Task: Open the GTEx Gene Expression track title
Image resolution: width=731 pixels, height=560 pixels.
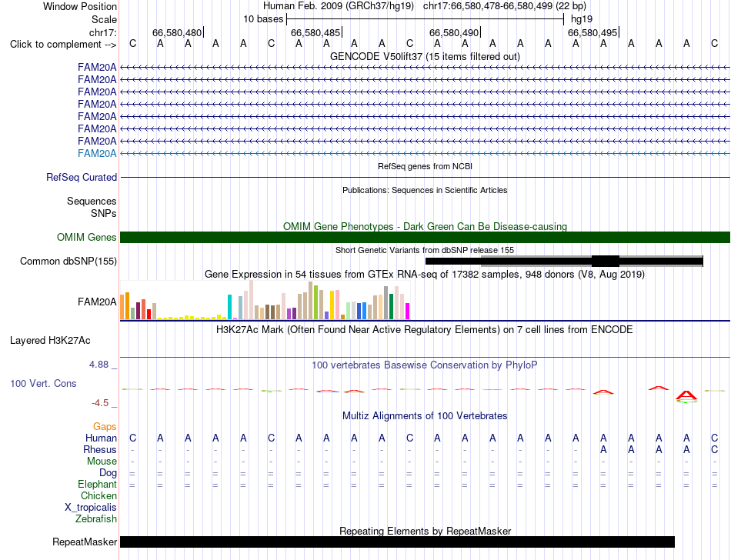Action: (425, 275)
